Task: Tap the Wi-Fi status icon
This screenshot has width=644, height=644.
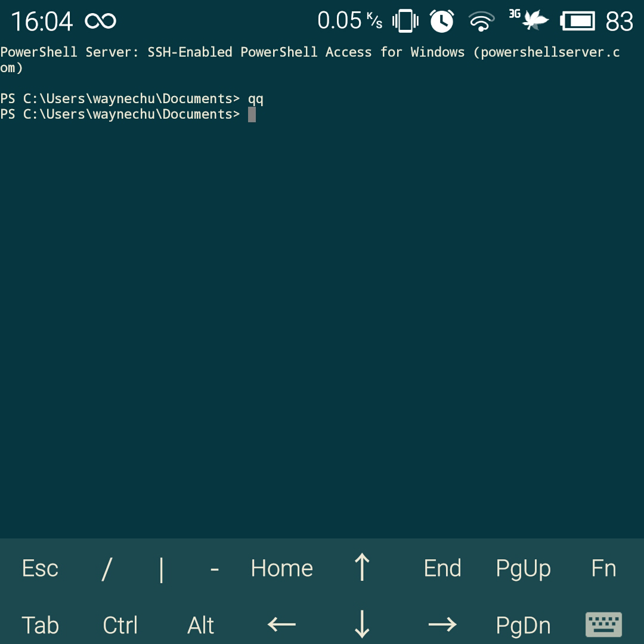Action: point(482,20)
